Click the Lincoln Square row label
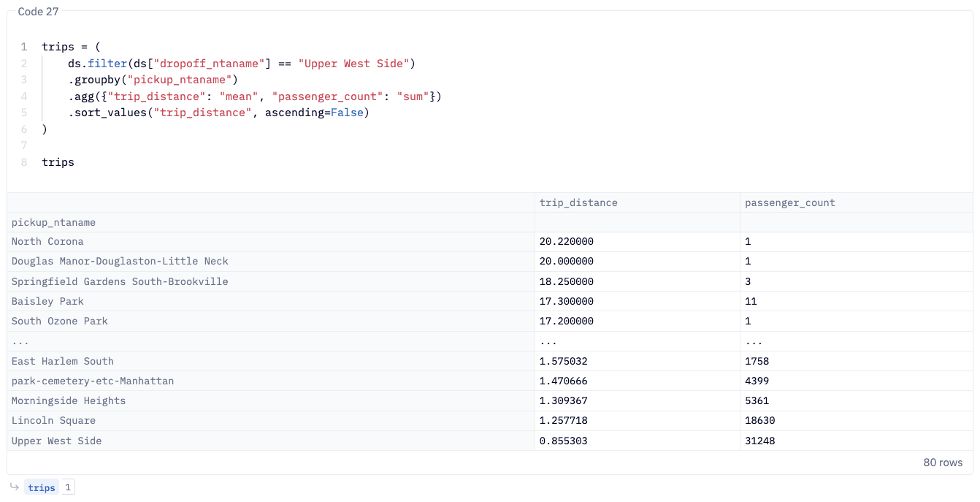980x502 pixels. click(x=53, y=420)
